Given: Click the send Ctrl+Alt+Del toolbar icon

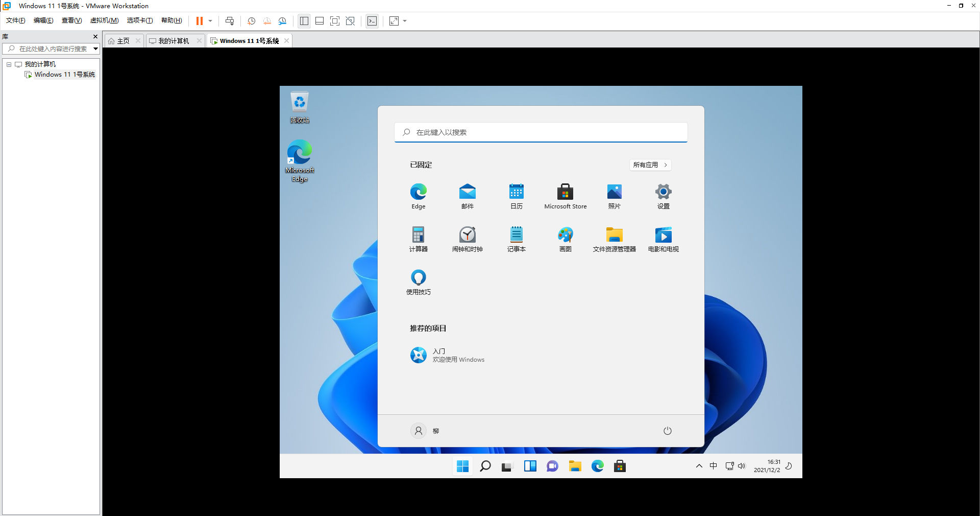Looking at the screenshot, I should click(x=230, y=21).
